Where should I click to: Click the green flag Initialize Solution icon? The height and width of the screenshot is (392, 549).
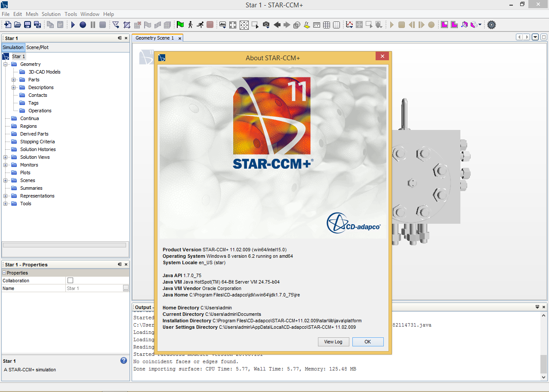[180, 25]
